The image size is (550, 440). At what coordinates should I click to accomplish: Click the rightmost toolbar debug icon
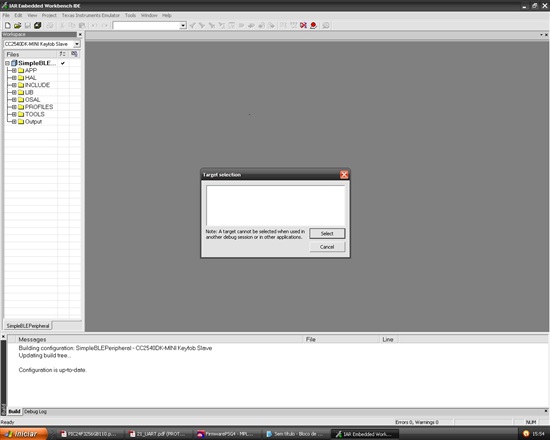[x=326, y=25]
